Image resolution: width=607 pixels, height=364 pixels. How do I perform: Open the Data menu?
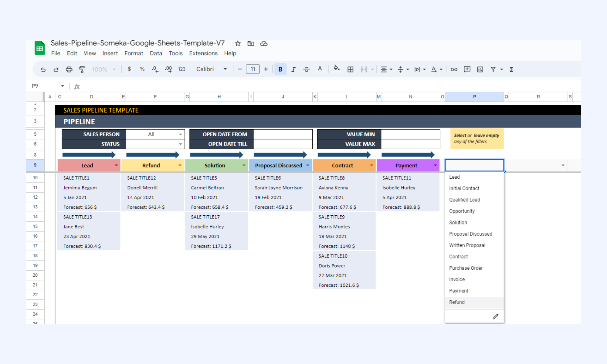[156, 53]
